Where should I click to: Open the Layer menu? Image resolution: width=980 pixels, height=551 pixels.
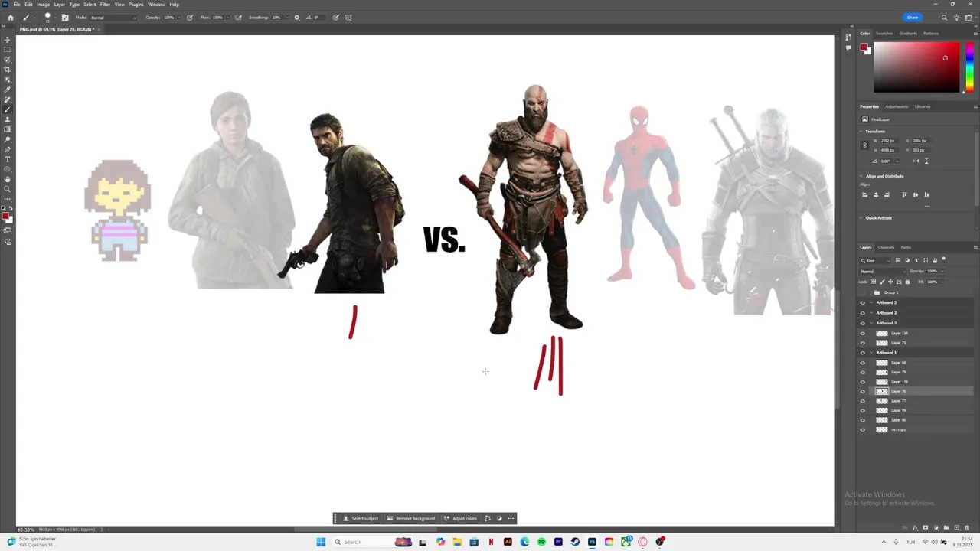[x=59, y=5]
